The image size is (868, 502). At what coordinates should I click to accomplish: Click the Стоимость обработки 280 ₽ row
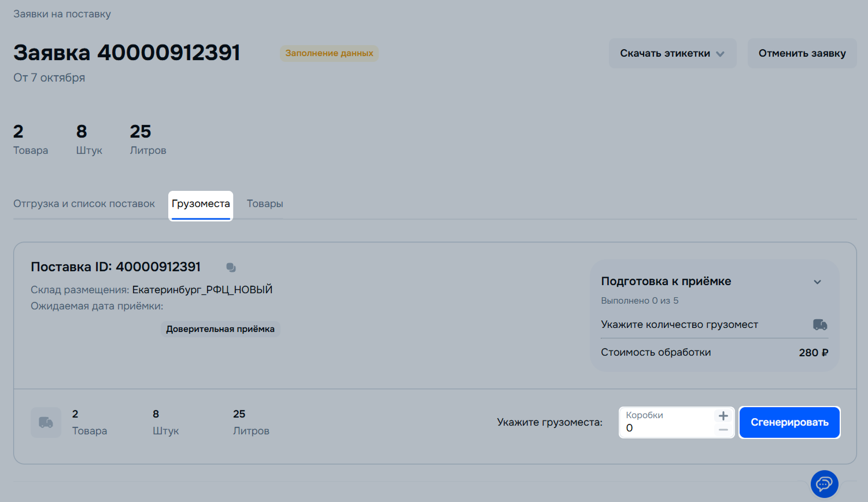click(714, 352)
